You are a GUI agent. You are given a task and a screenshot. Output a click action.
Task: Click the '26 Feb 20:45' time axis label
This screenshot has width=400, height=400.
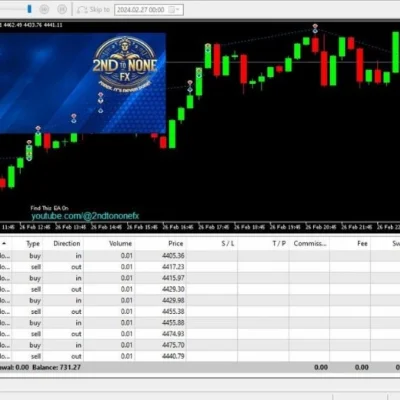pos(321,227)
